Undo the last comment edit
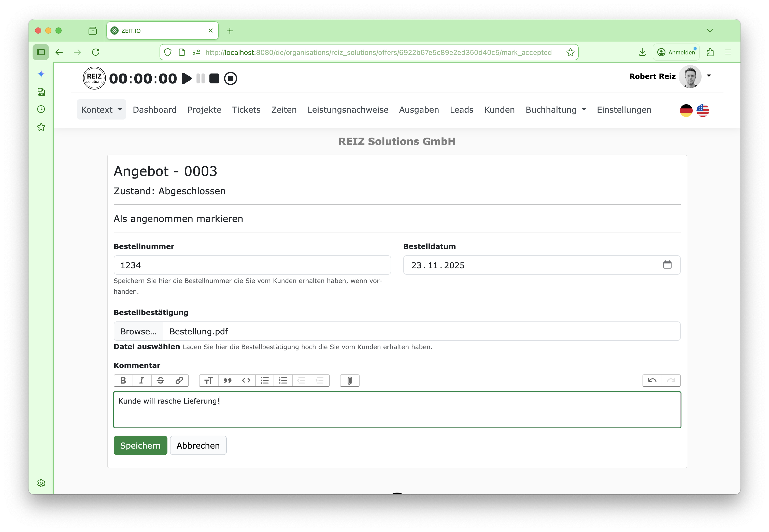The image size is (769, 532). (x=652, y=380)
